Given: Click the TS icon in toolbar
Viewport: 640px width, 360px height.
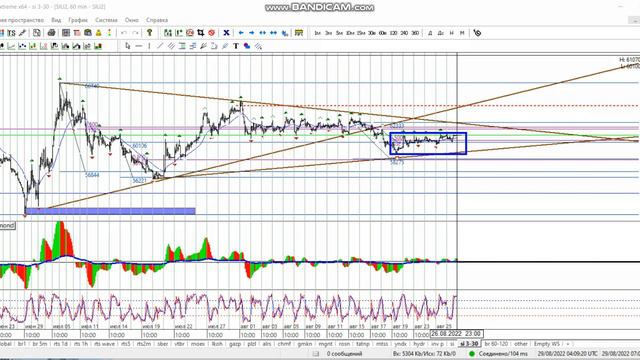Looking at the screenshot, I should tap(11, 33).
